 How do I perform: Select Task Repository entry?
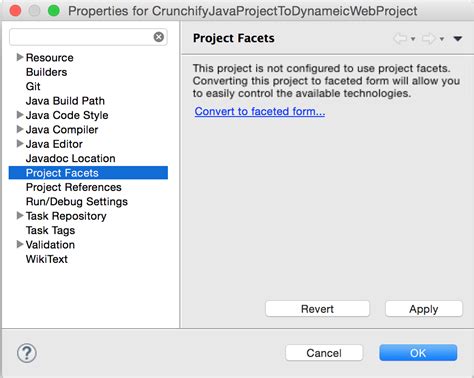tap(66, 216)
